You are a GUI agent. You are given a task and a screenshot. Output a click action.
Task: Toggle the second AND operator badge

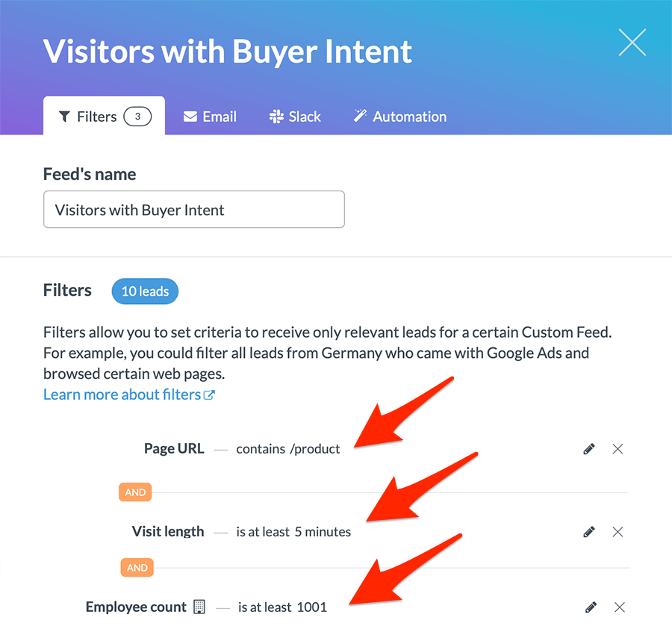(137, 568)
